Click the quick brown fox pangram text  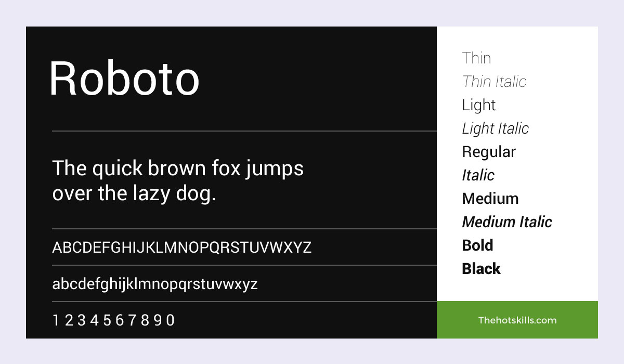click(x=178, y=181)
